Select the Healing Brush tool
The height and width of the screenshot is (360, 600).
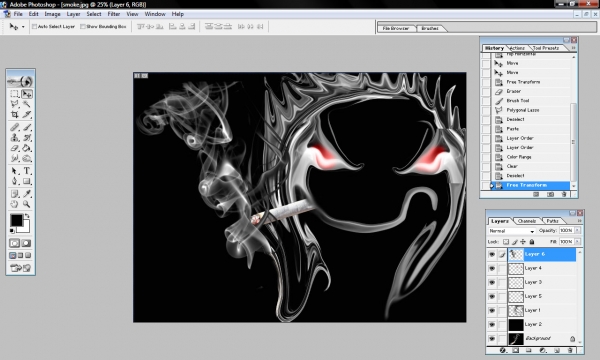pyautogui.click(x=15, y=127)
